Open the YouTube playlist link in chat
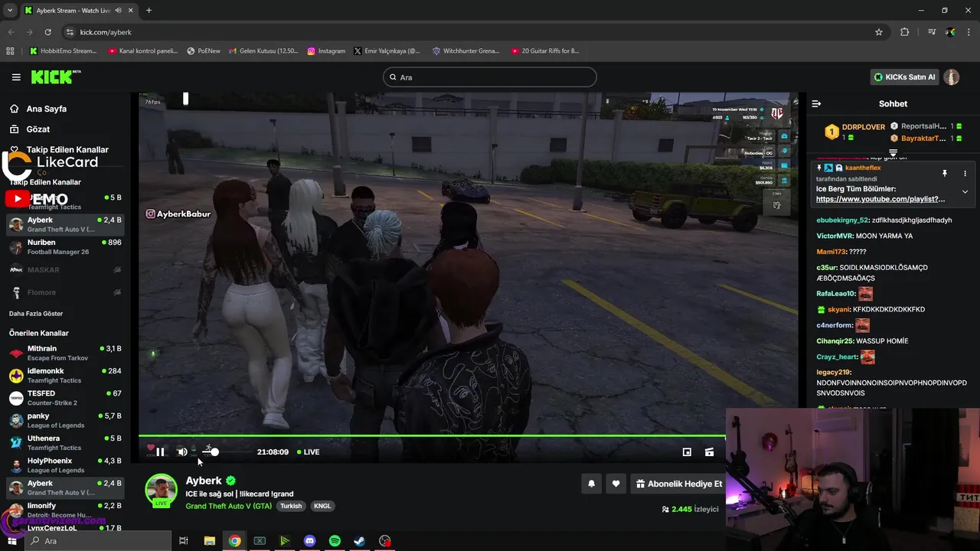This screenshot has height=551, width=980. pos(880,199)
